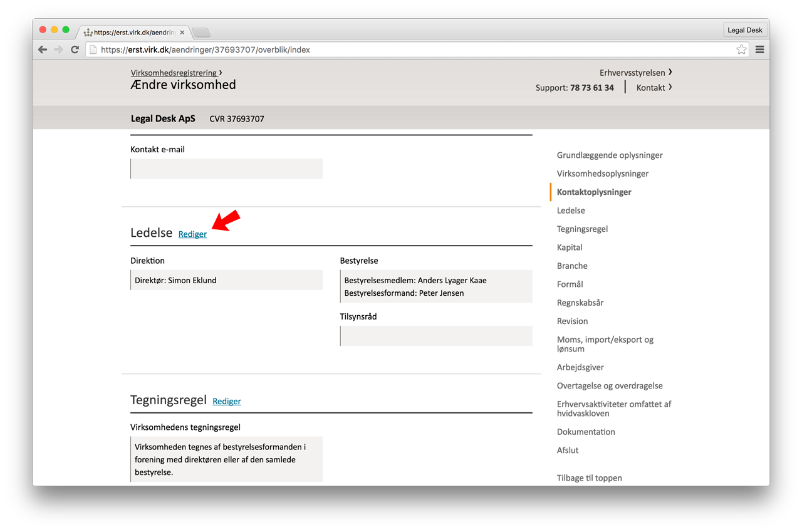
Task: Click the browser back arrow
Action: pyautogui.click(x=43, y=50)
